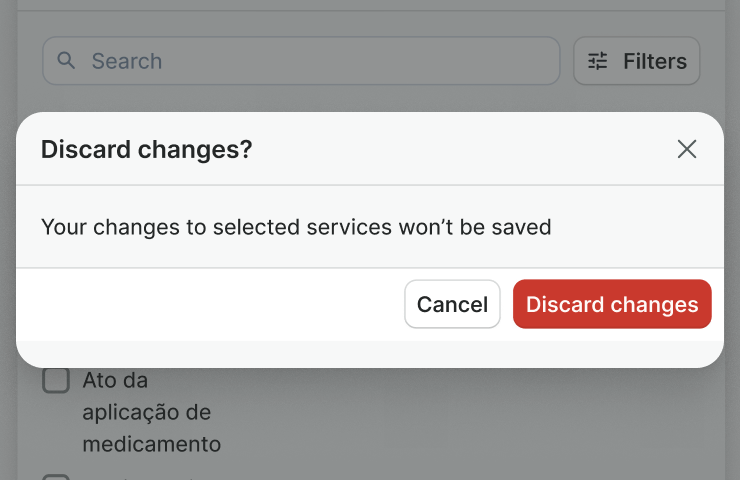Click the "Filters" text label
This screenshot has width=740, height=480.
(655, 61)
